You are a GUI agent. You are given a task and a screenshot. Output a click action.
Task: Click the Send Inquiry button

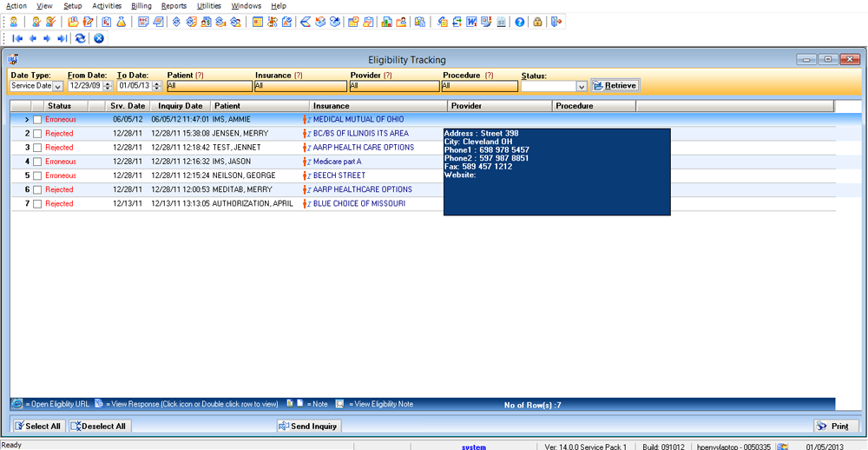point(310,426)
